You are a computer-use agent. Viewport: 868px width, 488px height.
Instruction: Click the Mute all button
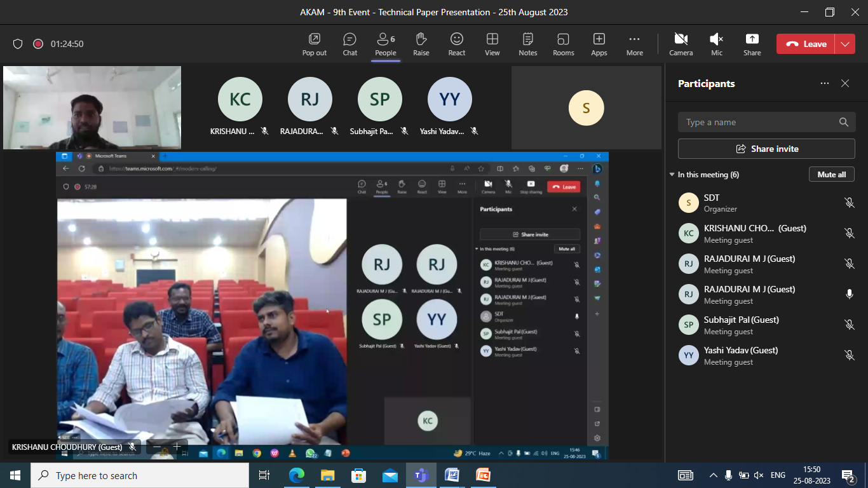831,174
